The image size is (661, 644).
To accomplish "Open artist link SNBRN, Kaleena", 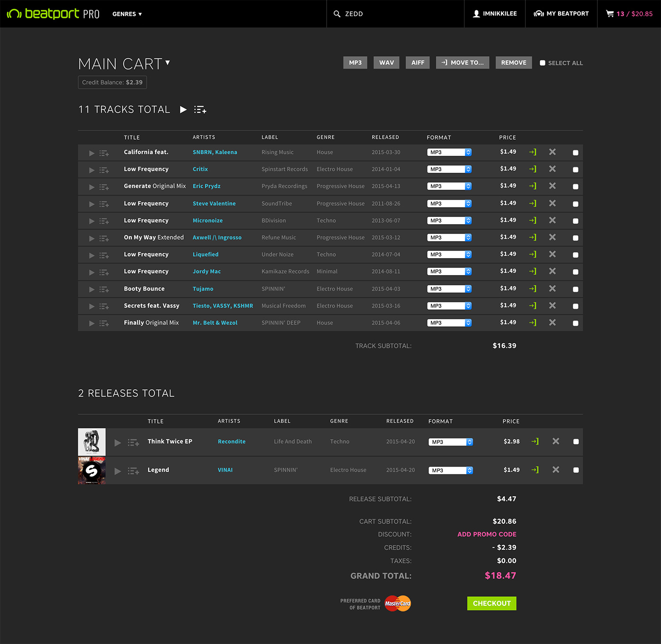I will (215, 152).
